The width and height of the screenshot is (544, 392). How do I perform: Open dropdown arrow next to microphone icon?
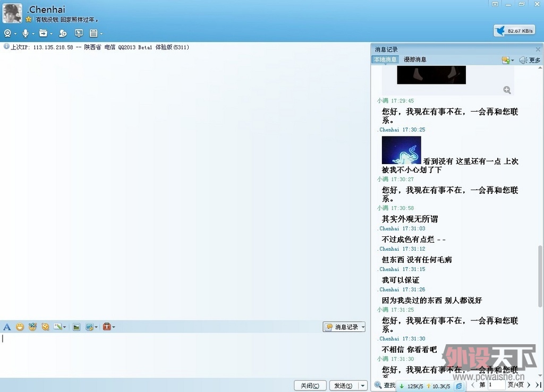33,33
